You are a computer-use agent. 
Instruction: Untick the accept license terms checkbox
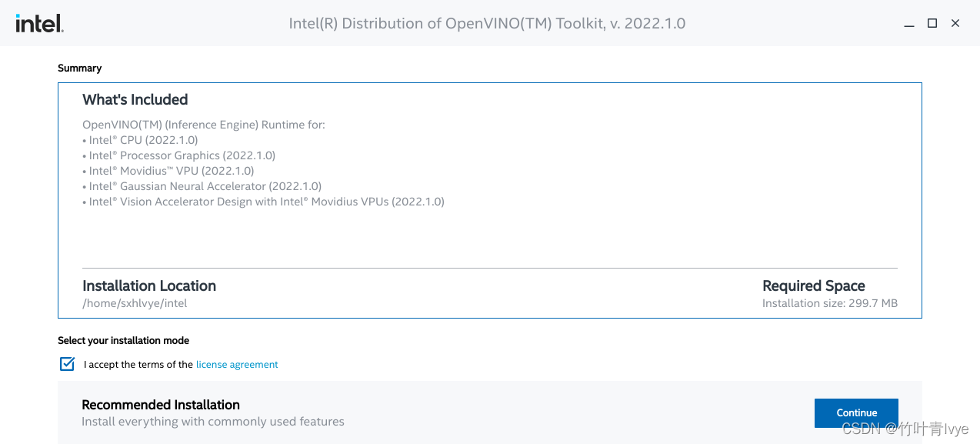(67, 364)
